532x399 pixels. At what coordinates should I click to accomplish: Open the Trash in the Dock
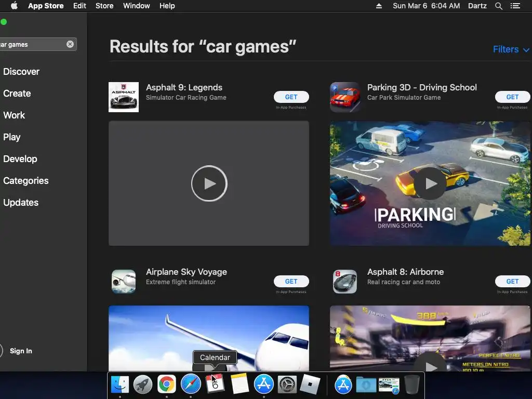coord(411,384)
